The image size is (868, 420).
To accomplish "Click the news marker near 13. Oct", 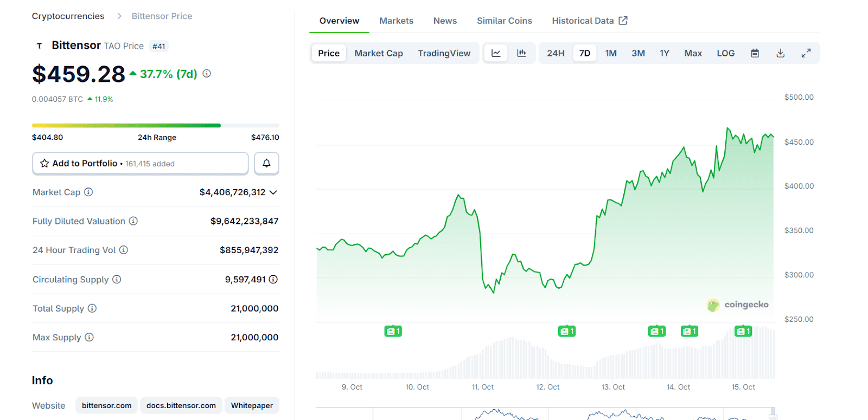I will click(x=656, y=331).
